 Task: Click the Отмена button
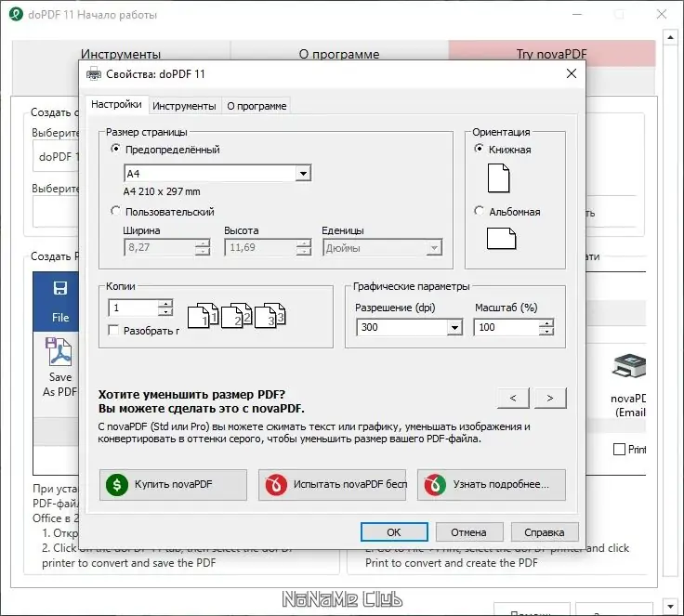469,532
